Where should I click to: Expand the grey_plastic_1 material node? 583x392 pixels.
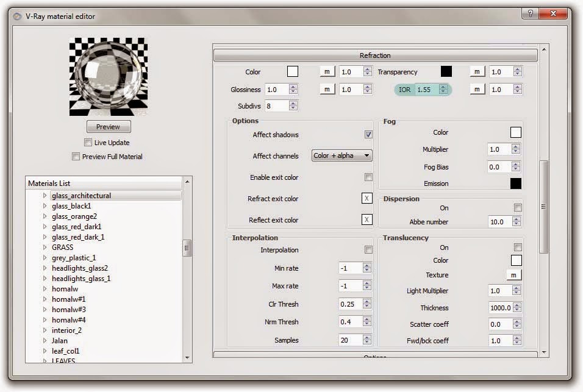pyautogui.click(x=45, y=257)
